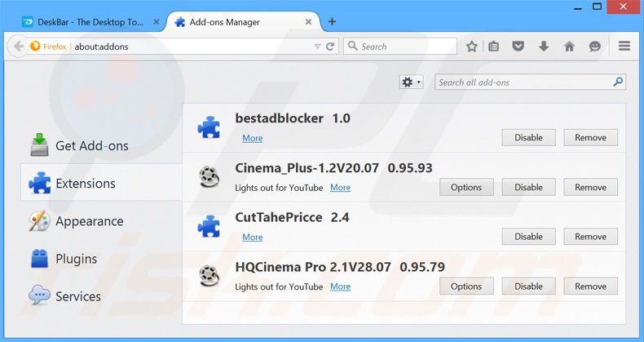644x342 pixels.
Task: Click the Hello chat smiley icon
Action: coord(595,47)
